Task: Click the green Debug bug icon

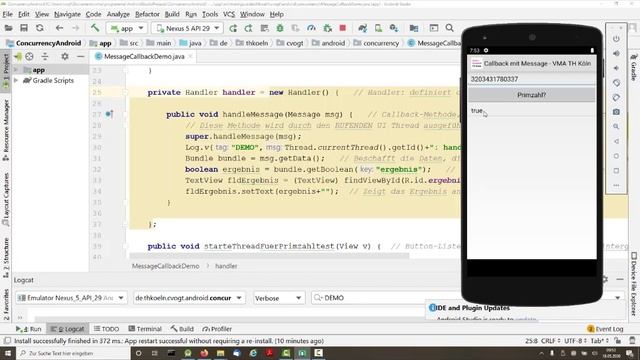Action: pyautogui.click(x=280, y=28)
